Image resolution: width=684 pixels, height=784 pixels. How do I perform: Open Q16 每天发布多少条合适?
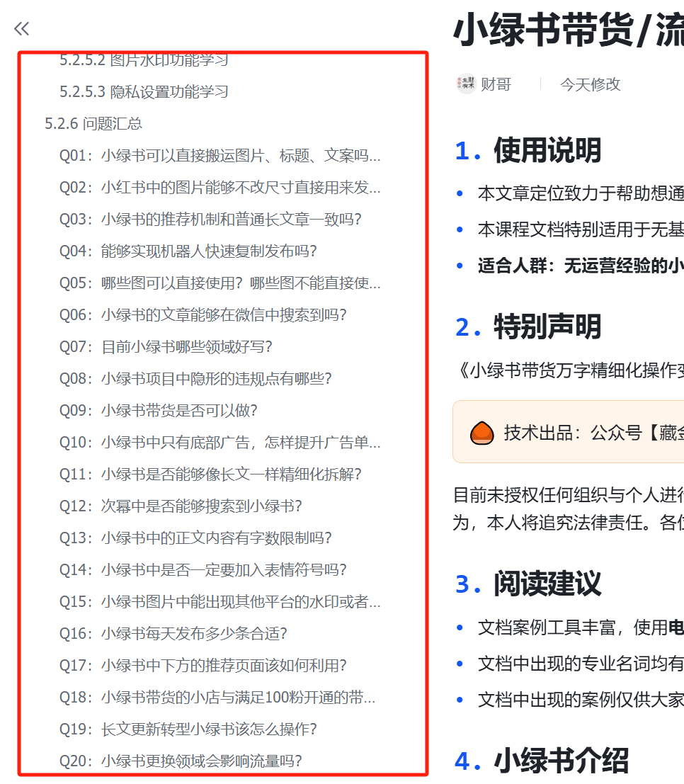[x=173, y=634]
